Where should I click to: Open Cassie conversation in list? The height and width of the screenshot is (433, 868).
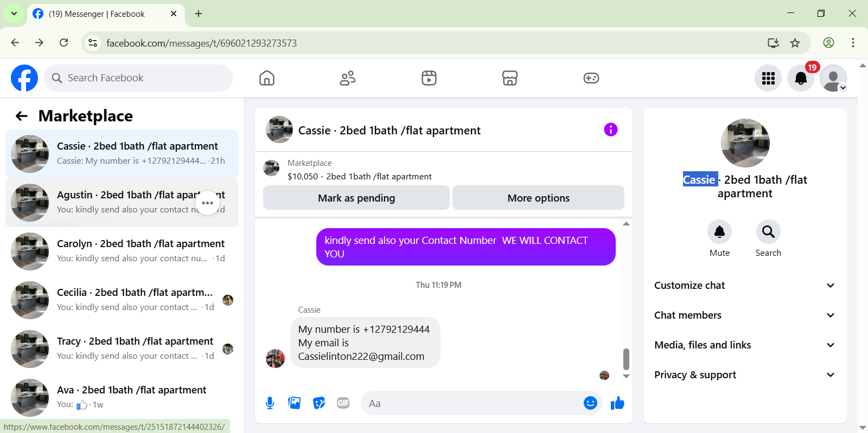point(122,154)
